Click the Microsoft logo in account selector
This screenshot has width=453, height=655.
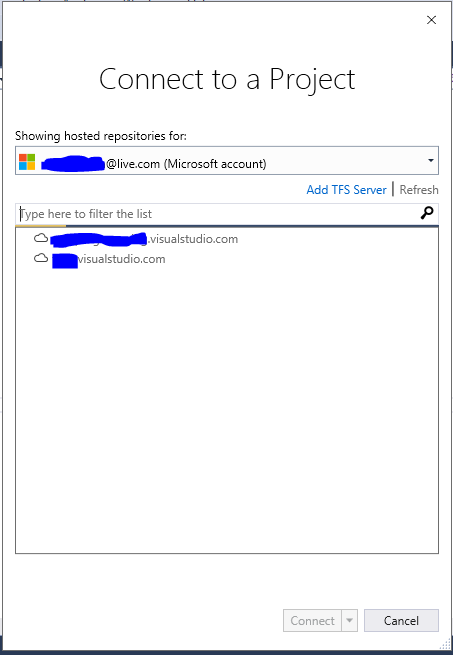click(27, 162)
